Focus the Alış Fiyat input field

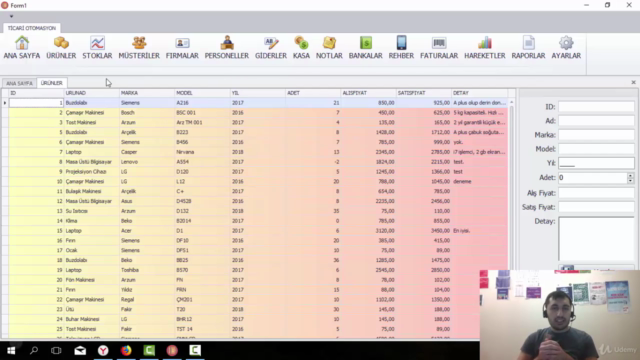596,193
